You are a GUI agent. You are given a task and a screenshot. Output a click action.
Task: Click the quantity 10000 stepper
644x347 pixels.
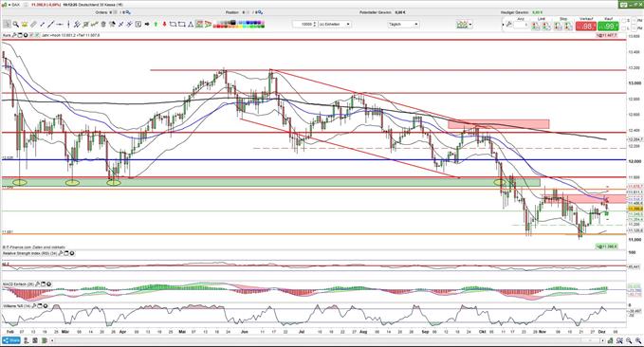pos(315,25)
